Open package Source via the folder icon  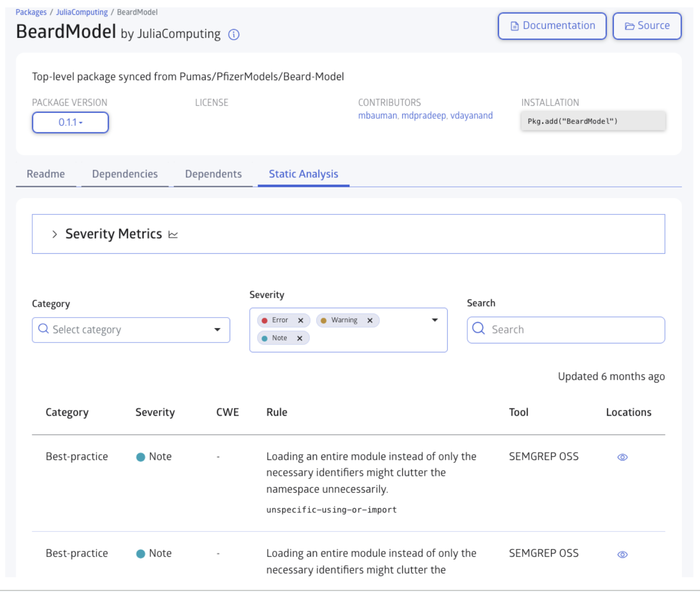click(630, 25)
